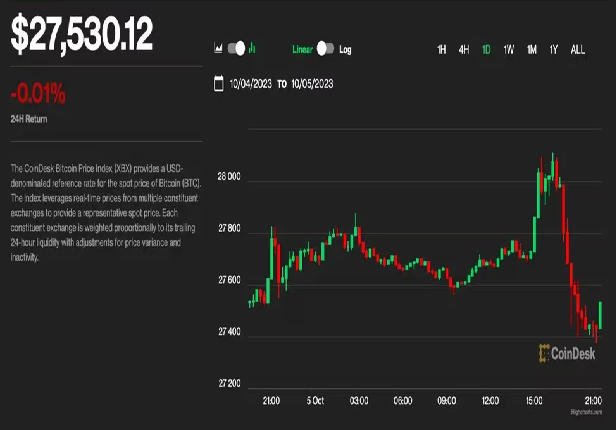Click the candlestick chart icon
The height and width of the screenshot is (430, 616).
point(252,48)
